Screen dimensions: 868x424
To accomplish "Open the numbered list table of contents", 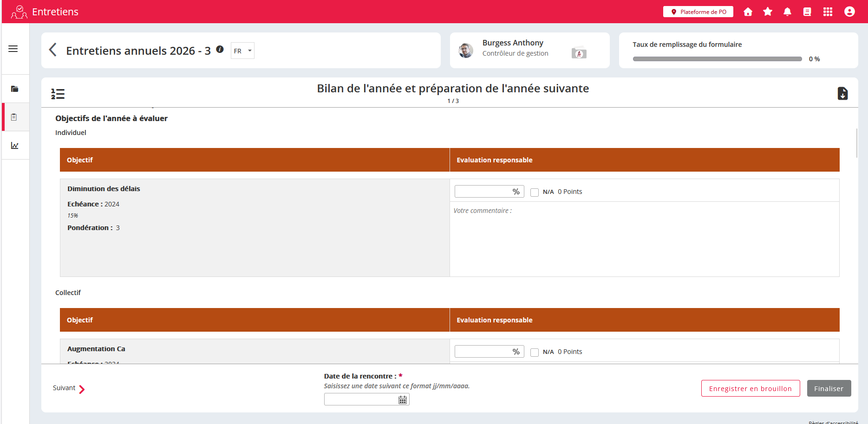I will coord(58,94).
